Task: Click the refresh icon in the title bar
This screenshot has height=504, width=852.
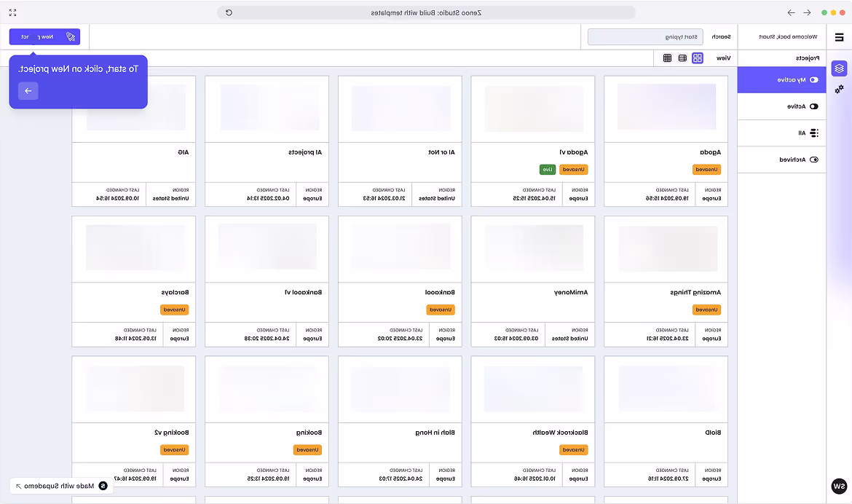Action: pos(228,12)
